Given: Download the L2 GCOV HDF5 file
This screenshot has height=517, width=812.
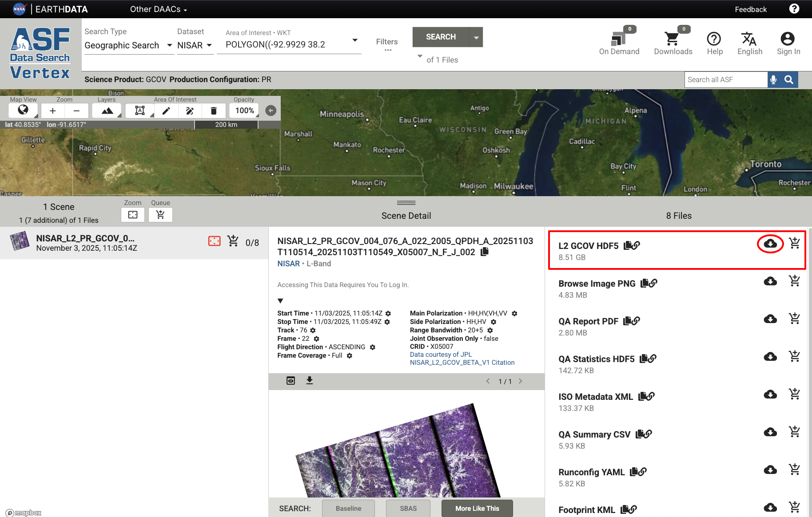Looking at the screenshot, I should pyautogui.click(x=770, y=244).
